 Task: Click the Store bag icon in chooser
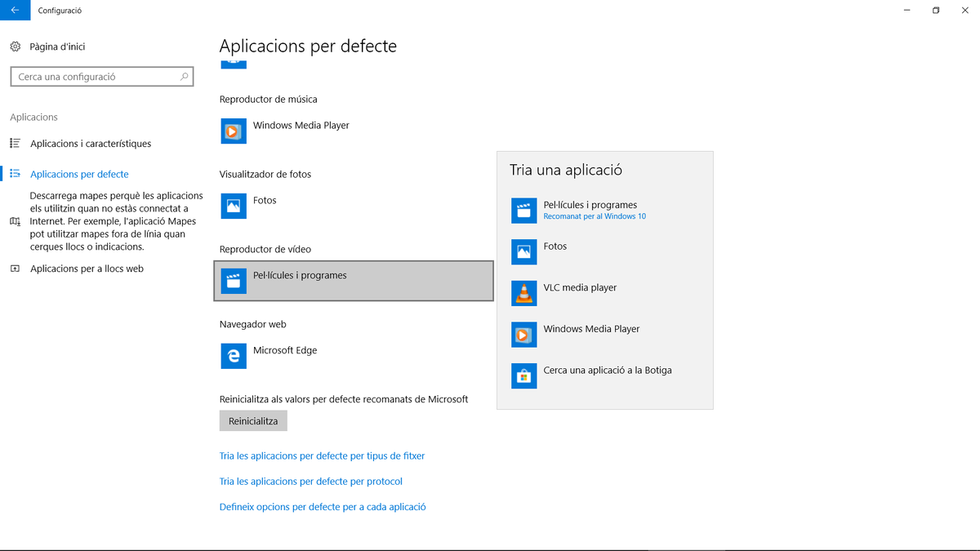click(523, 375)
